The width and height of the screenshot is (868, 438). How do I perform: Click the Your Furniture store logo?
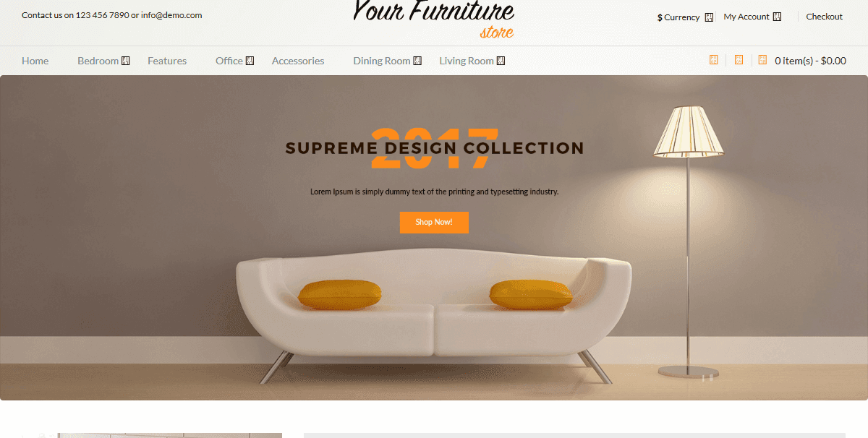tap(434, 18)
